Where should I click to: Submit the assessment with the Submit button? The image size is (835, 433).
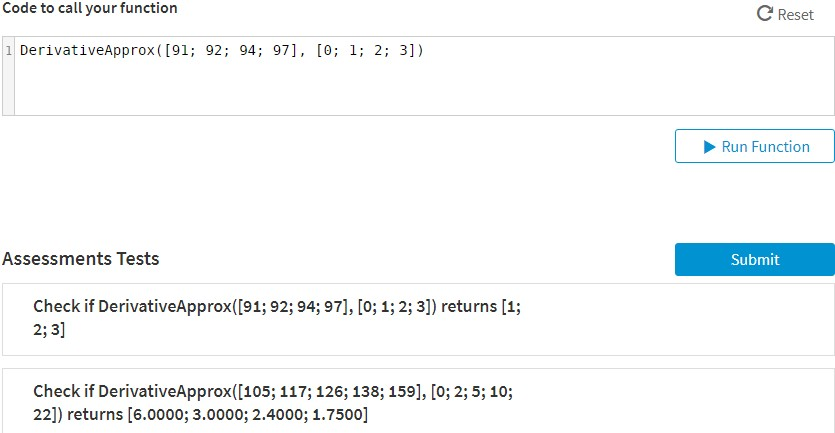coord(754,259)
